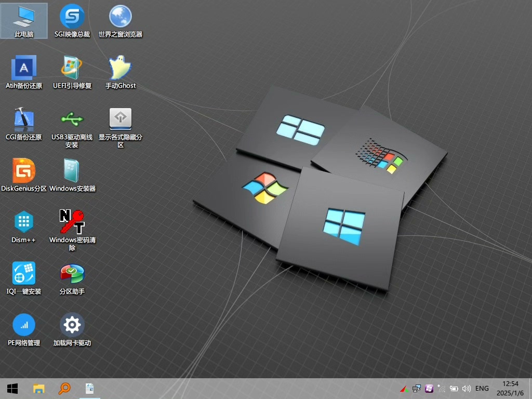Open 显示各式隐藏分区 shortcut

click(120, 119)
